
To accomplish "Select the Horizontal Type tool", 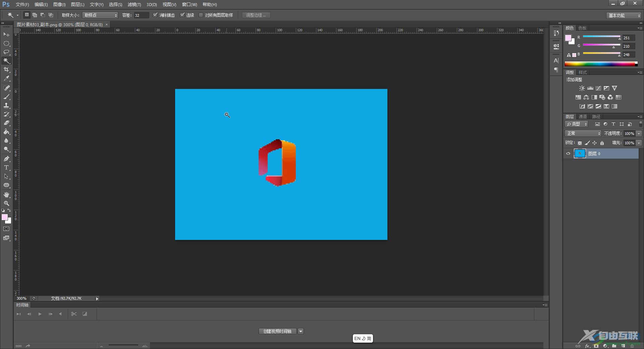I will (6, 167).
